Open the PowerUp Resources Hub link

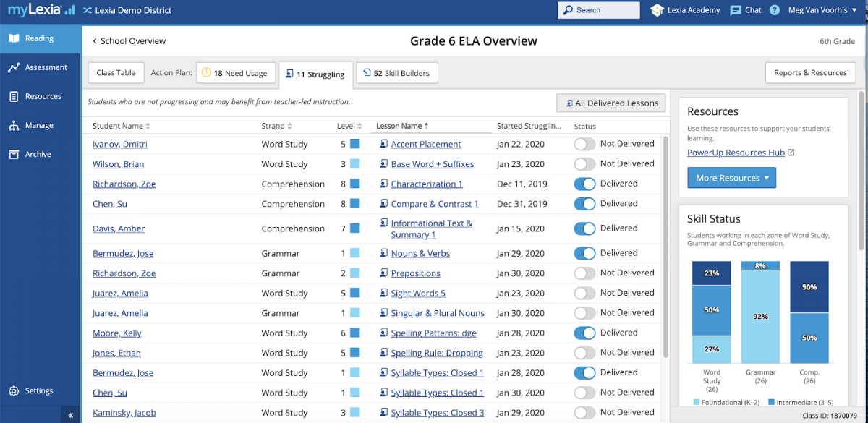click(736, 153)
